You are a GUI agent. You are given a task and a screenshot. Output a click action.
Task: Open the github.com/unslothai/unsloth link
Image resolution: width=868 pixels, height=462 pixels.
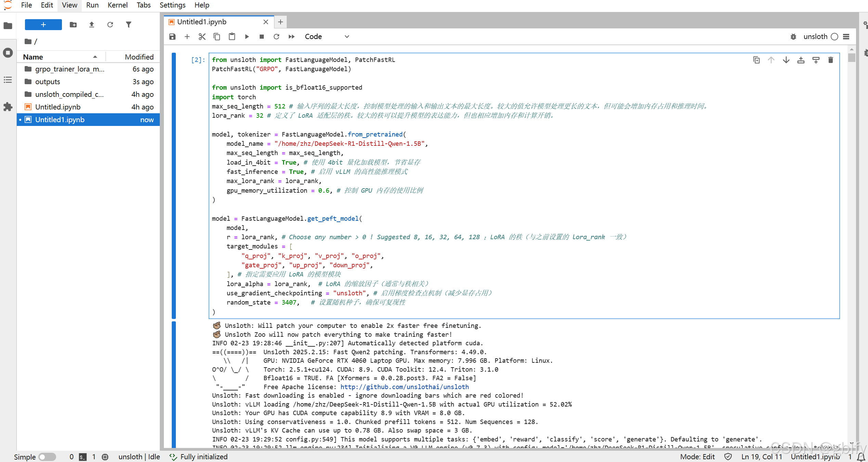pos(404,387)
